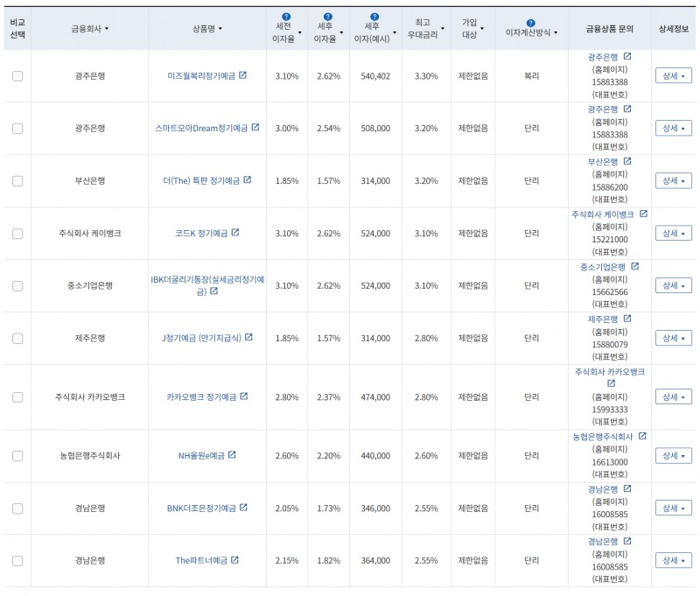Click 복리 interest method cell
The image size is (700, 596).
pos(531,76)
